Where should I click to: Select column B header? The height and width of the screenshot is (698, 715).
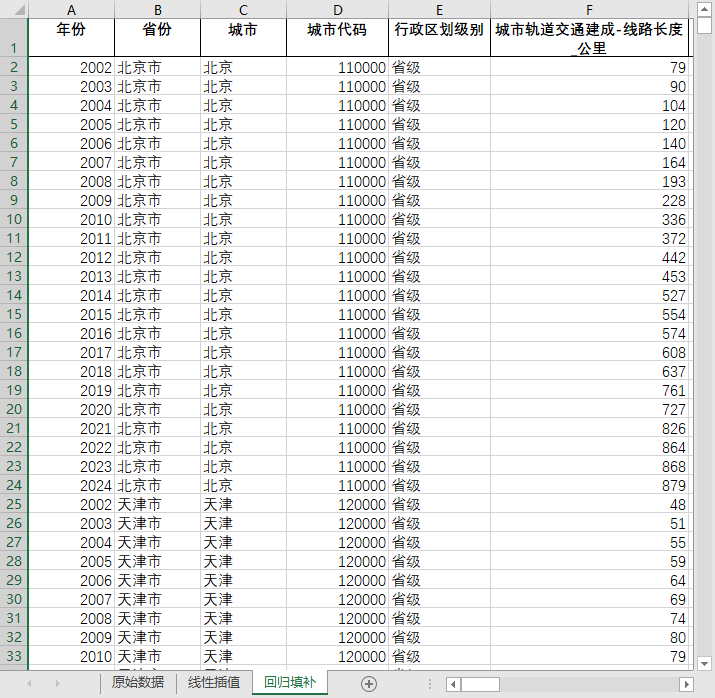click(x=157, y=10)
